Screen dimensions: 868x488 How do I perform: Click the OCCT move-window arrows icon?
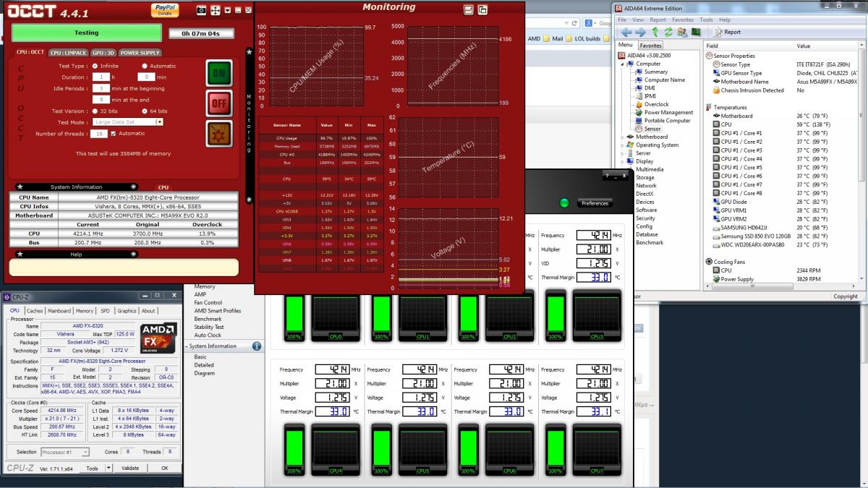tap(216, 10)
